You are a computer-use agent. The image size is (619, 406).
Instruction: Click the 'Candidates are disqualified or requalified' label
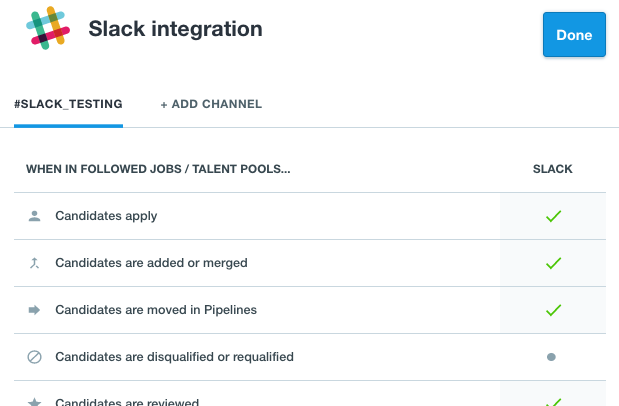(174, 357)
